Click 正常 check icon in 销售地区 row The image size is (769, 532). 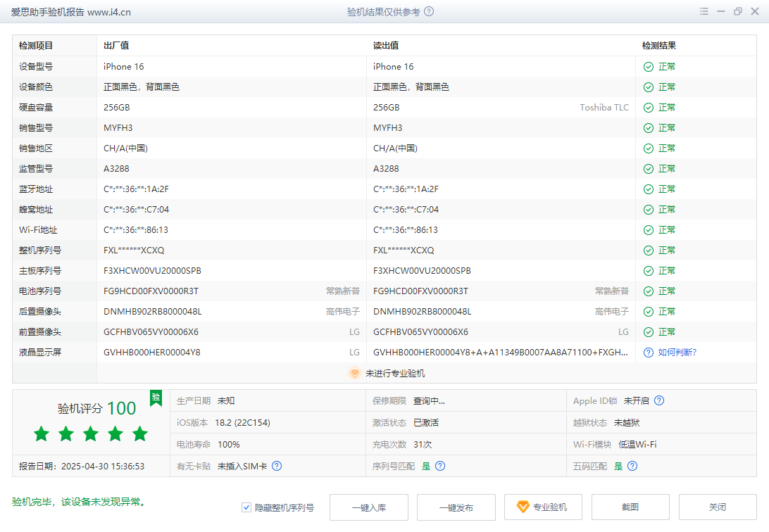(649, 148)
